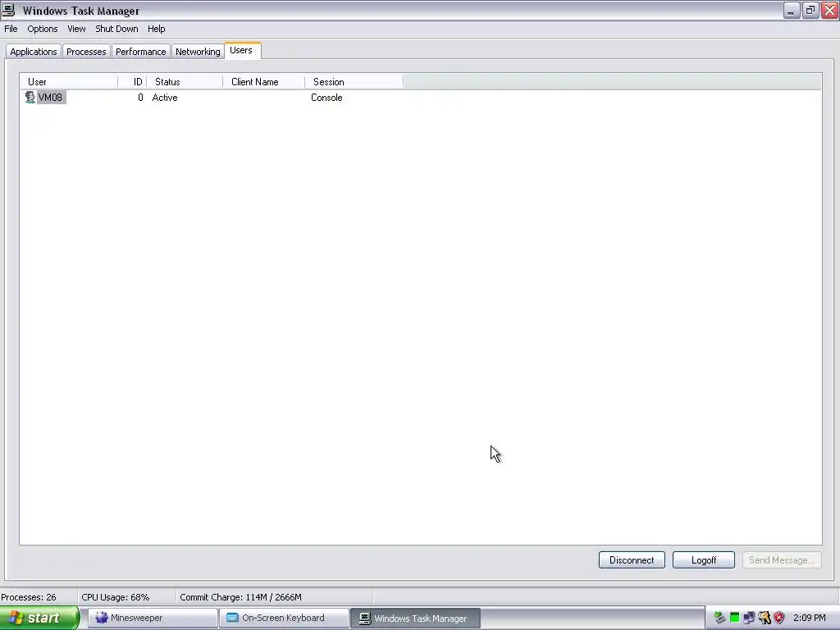Open the View menu
Image resolution: width=840 pixels, height=630 pixels.
[76, 29]
